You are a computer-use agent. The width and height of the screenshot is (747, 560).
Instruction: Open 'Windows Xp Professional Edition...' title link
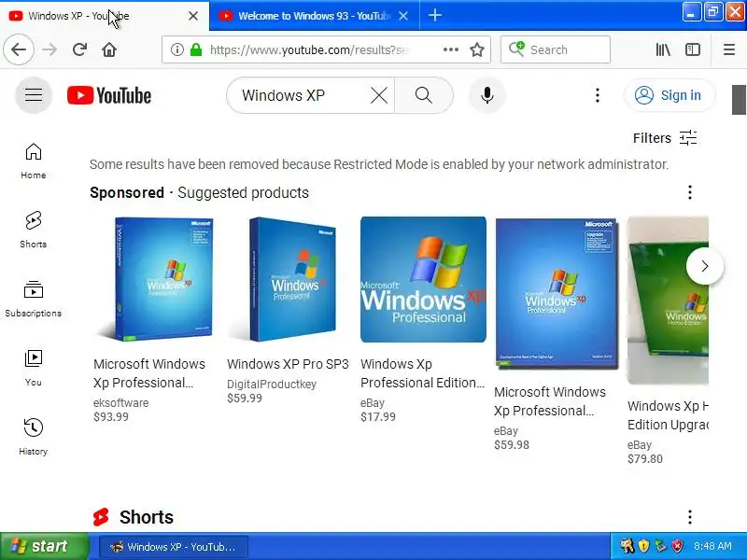tap(423, 373)
